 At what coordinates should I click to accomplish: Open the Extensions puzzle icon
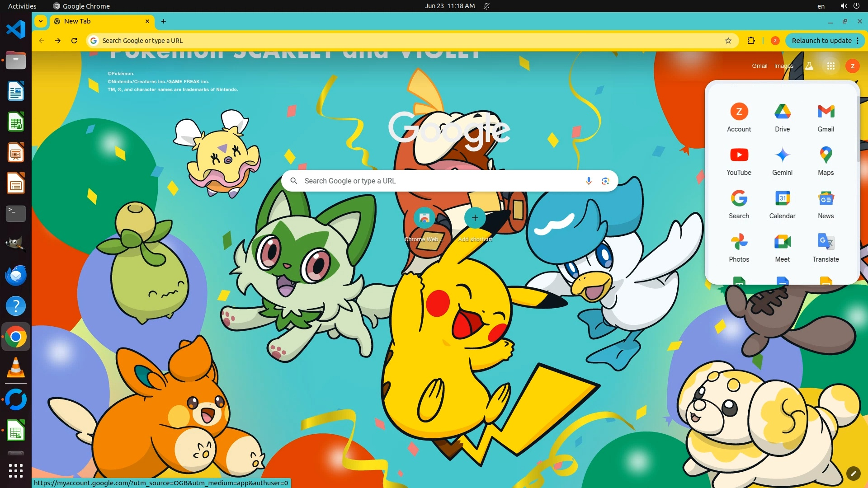click(751, 41)
